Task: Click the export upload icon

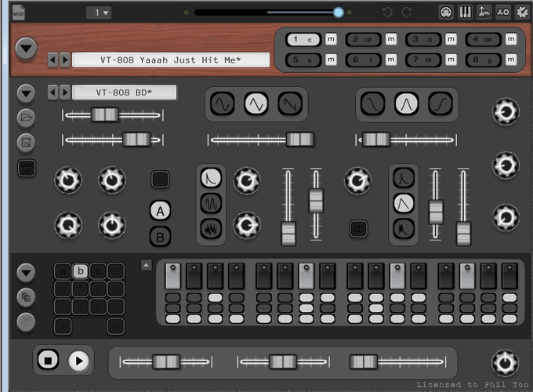Action: [x=484, y=13]
